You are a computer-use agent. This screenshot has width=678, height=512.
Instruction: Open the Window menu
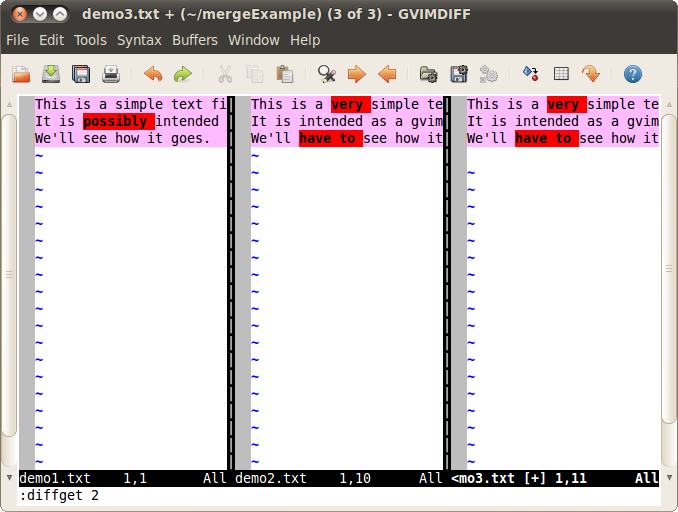click(x=254, y=40)
